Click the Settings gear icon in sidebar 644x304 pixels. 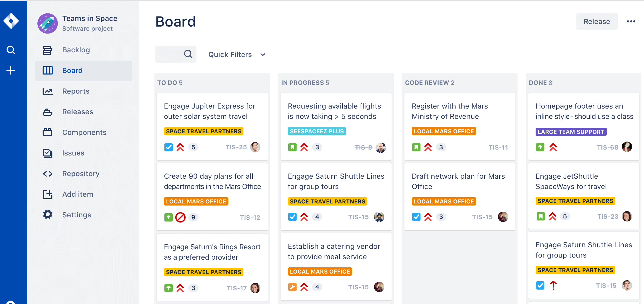coord(48,214)
